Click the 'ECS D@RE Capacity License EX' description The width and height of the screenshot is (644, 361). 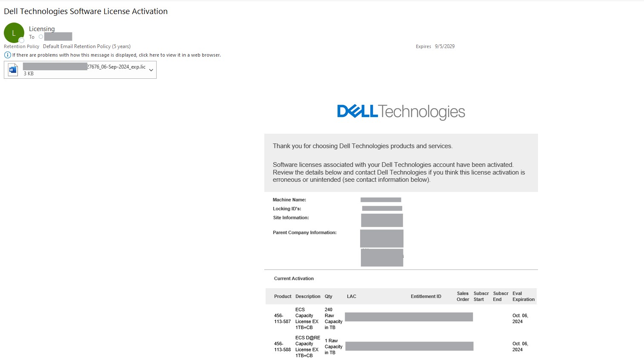[x=308, y=347]
